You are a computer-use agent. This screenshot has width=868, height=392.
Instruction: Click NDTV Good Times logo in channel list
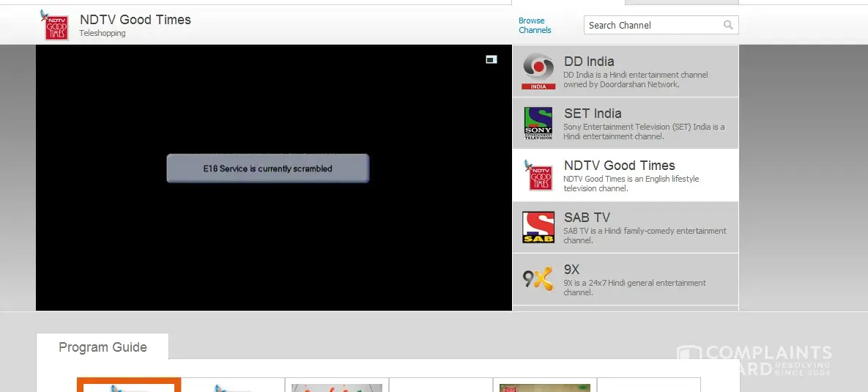540,176
